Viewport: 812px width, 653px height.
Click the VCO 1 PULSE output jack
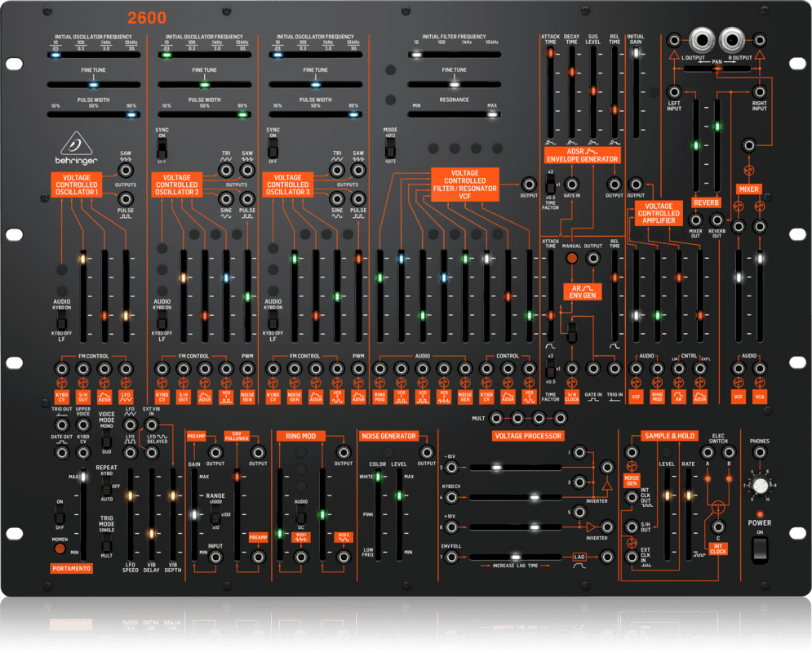126,199
